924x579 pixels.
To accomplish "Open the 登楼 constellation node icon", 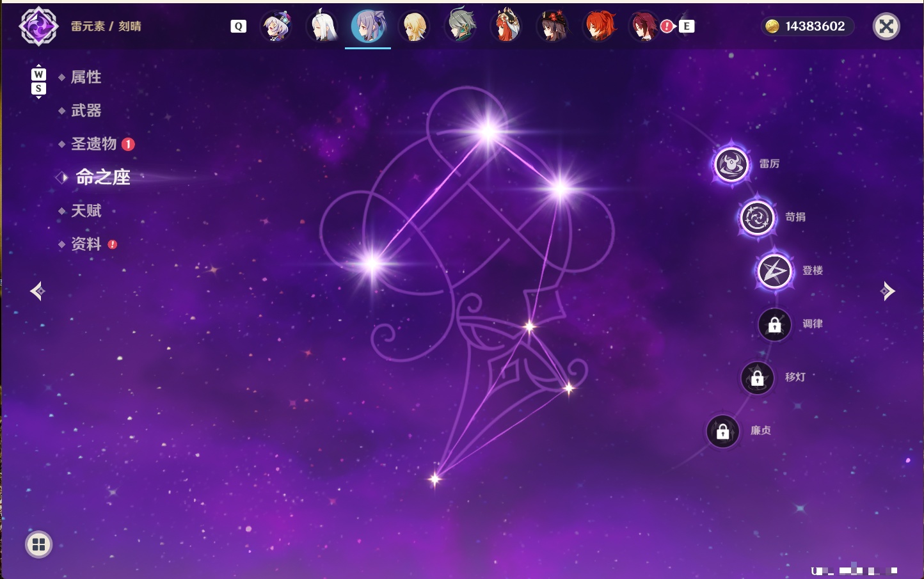I will tap(774, 271).
